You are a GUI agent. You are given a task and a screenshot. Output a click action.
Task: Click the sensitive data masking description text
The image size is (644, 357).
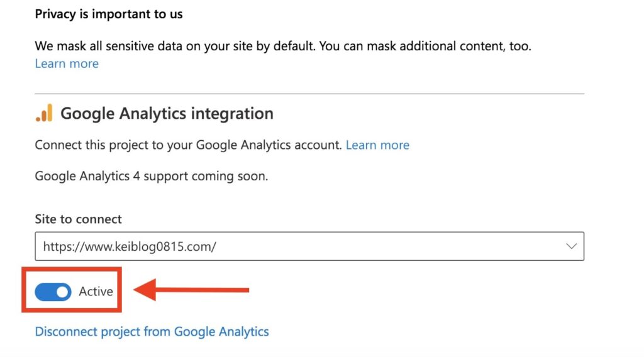point(283,46)
